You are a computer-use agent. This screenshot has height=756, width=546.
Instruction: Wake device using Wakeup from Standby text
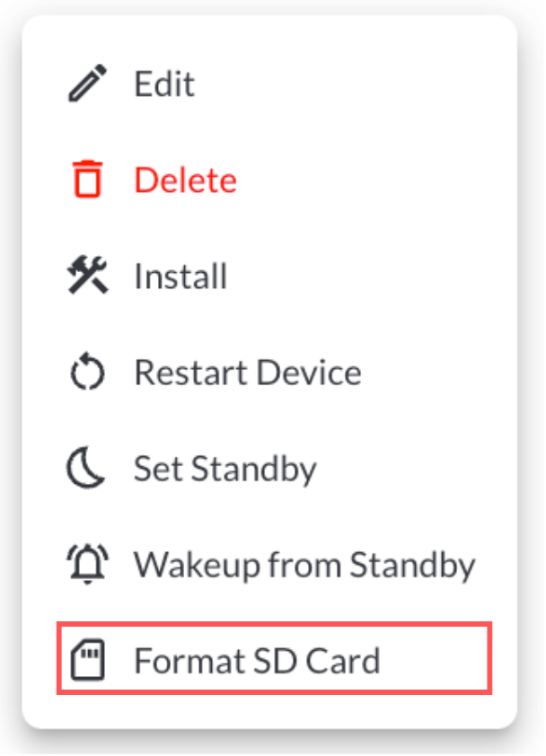[304, 565]
